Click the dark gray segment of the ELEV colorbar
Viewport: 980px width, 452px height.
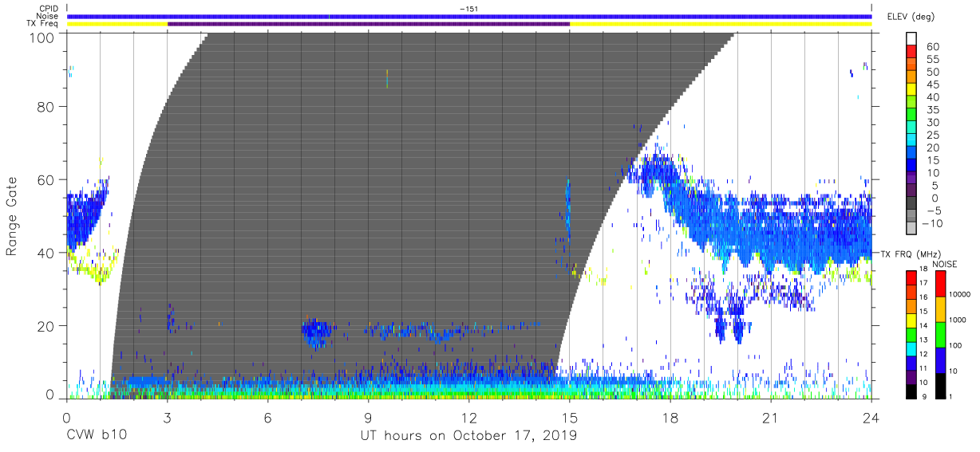coord(911,202)
